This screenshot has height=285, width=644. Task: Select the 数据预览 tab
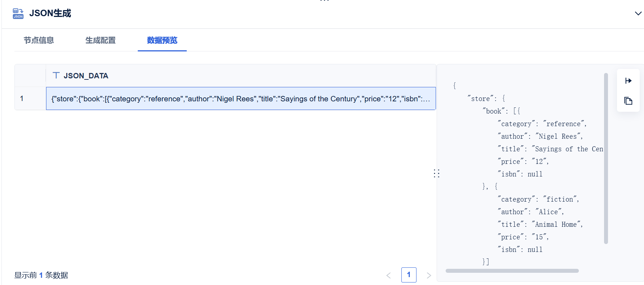pos(162,40)
